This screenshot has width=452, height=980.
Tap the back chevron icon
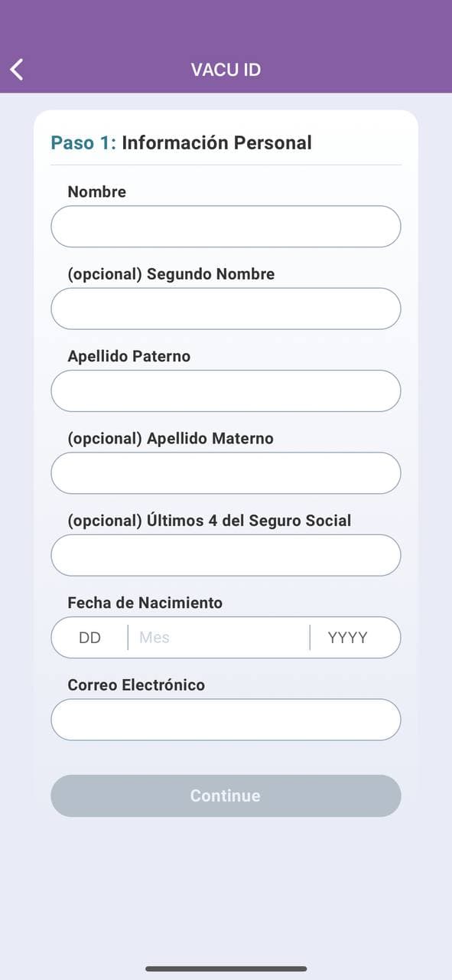(x=16, y=69)
